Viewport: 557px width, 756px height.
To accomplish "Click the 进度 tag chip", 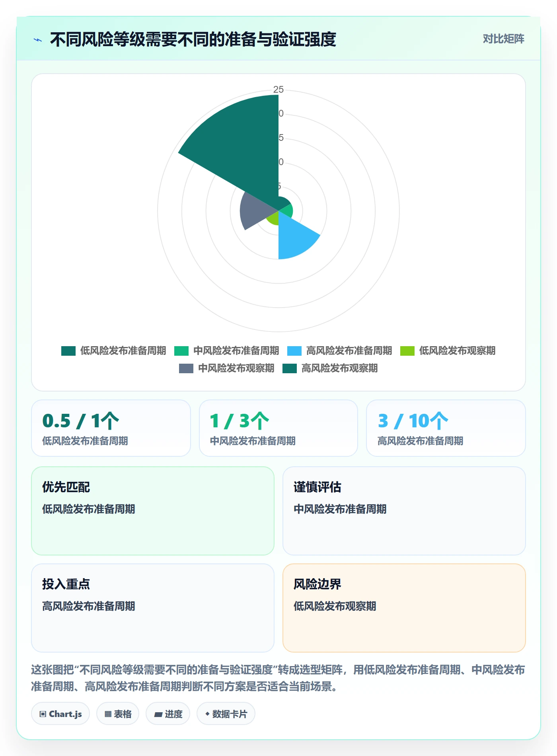I will (x=168, y=714).
